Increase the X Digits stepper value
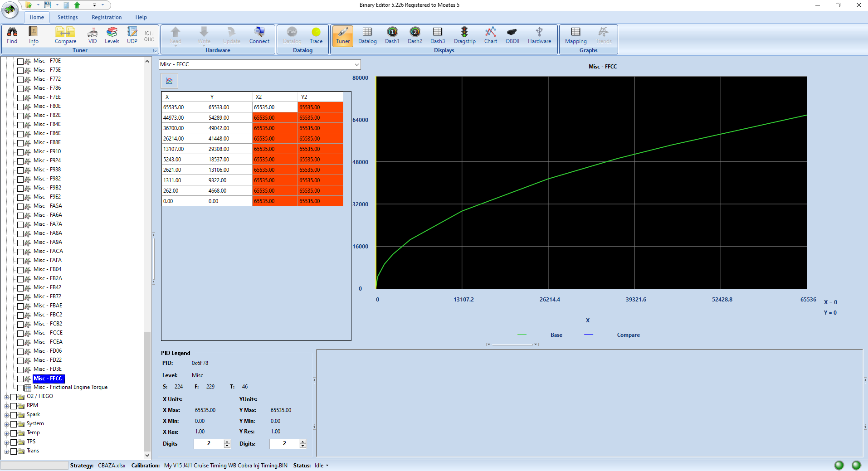The height and width of the screenshot is (471, 868). point(227,442)
